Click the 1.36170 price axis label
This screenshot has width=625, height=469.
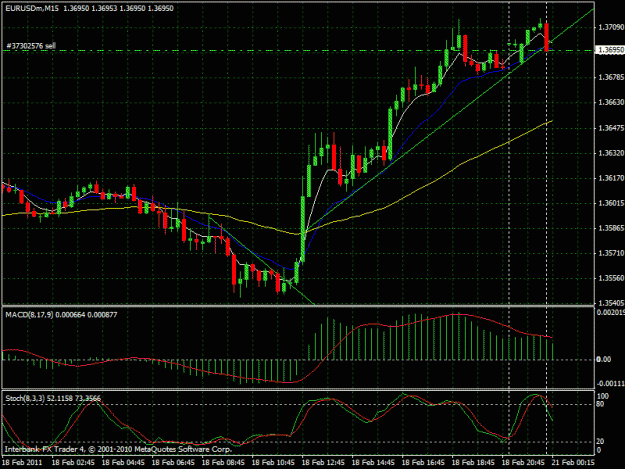(611, 178)
